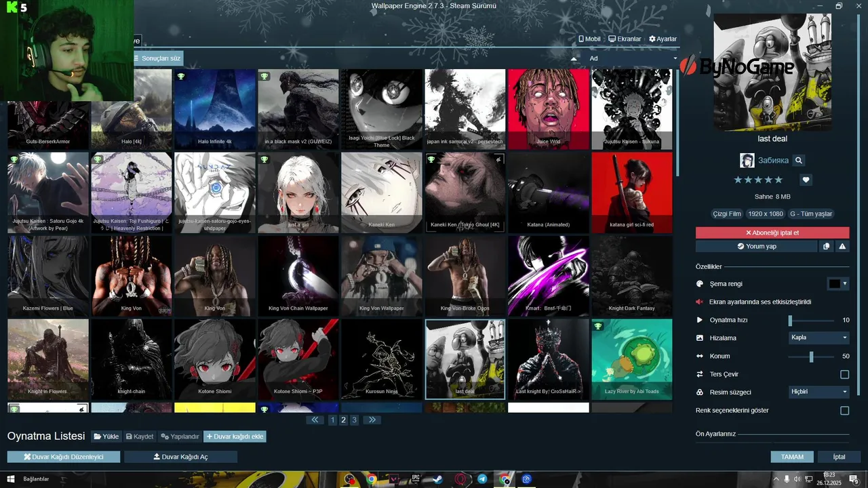Expand the Şema rengi color dropdown arrow

[845, 284]
